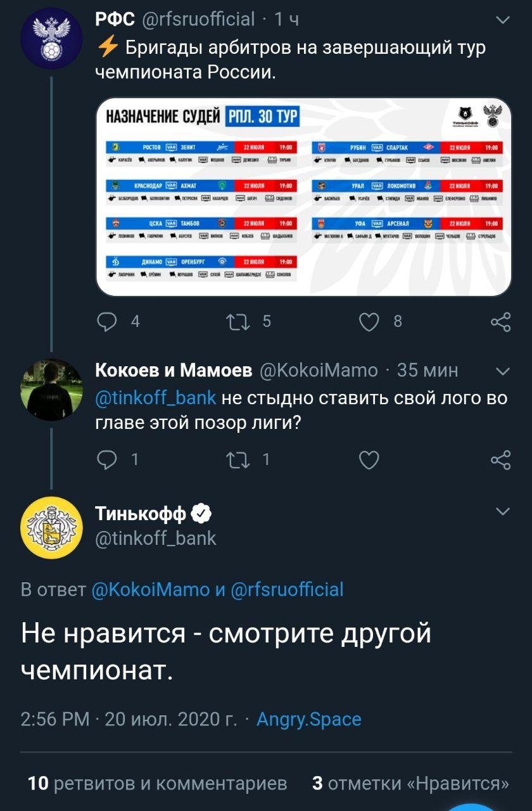Viewport: 532px width, 811px height.
Task: Retweet Кокоев и Мамоев's tweet
Action: [x=239, y=459]
